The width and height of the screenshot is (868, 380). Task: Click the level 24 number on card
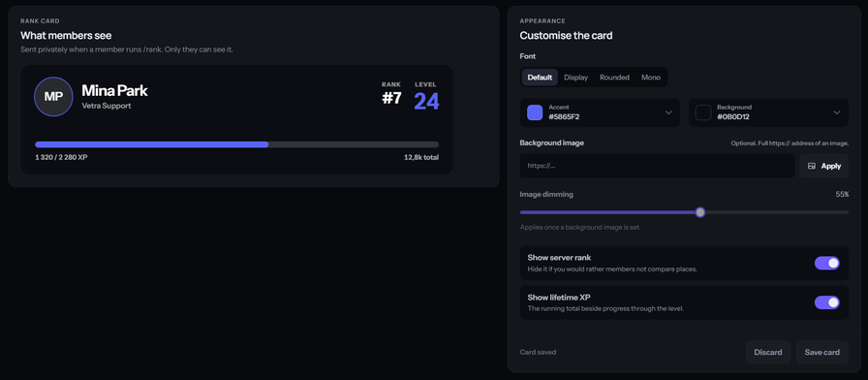point(426,102)
